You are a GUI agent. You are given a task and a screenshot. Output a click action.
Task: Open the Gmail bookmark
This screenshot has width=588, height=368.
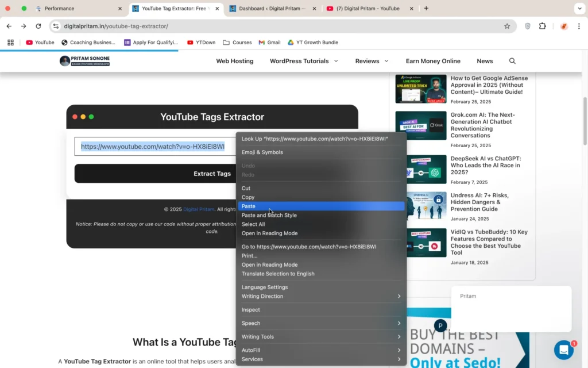(270, 43)
